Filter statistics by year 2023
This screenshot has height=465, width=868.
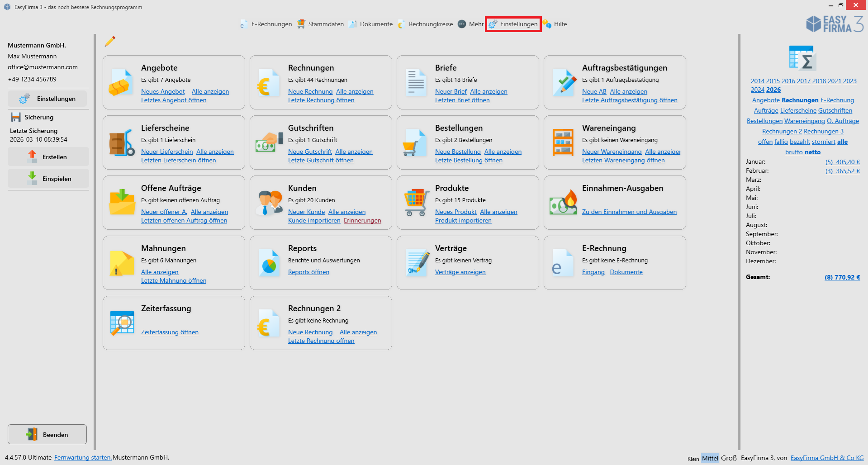[x=849, y=81]
